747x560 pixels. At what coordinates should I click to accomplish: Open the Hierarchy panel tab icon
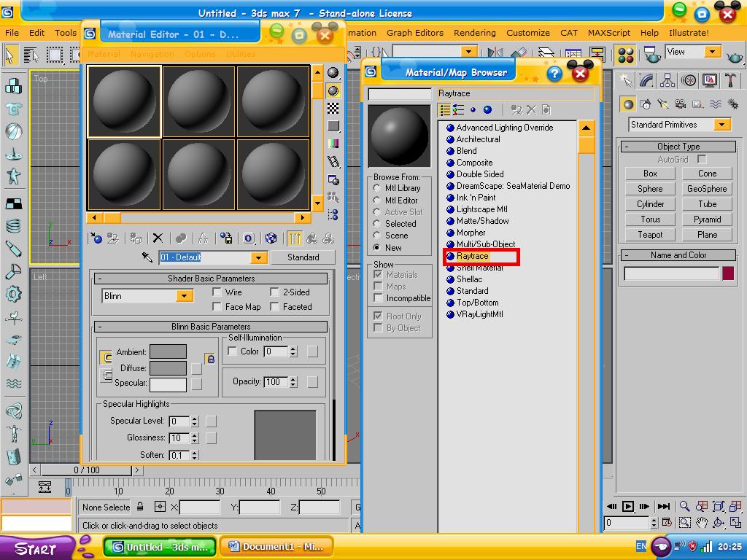(x=667, y=80)
